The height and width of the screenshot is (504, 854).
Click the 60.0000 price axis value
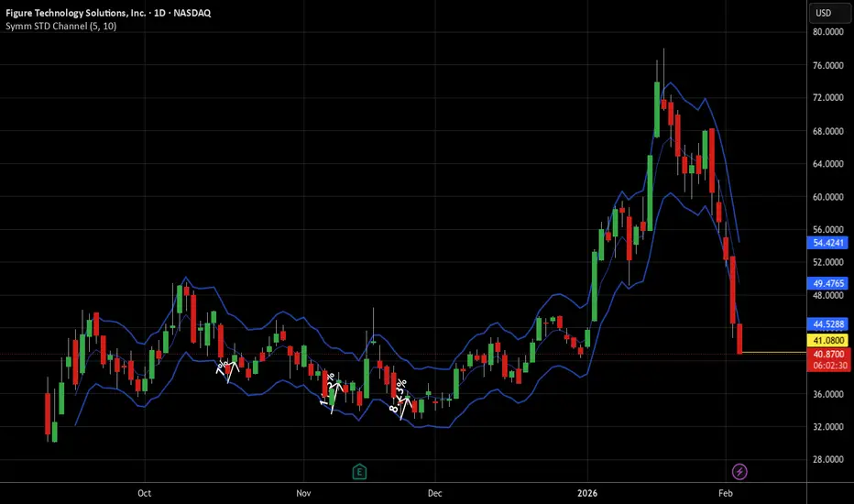click(x=827, y=197)
